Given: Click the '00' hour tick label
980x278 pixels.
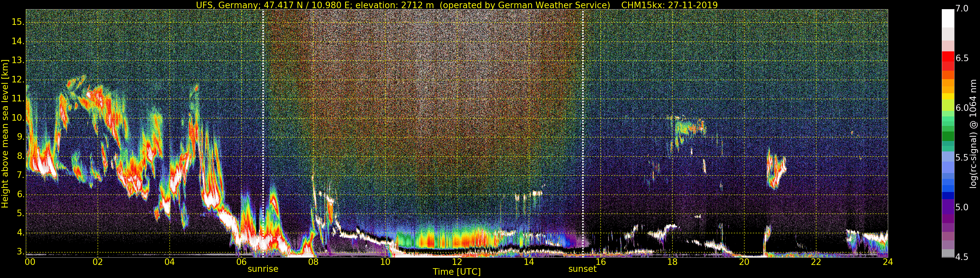Looking at the screenshot, I should pyautogui.click(x=30, y=262).
